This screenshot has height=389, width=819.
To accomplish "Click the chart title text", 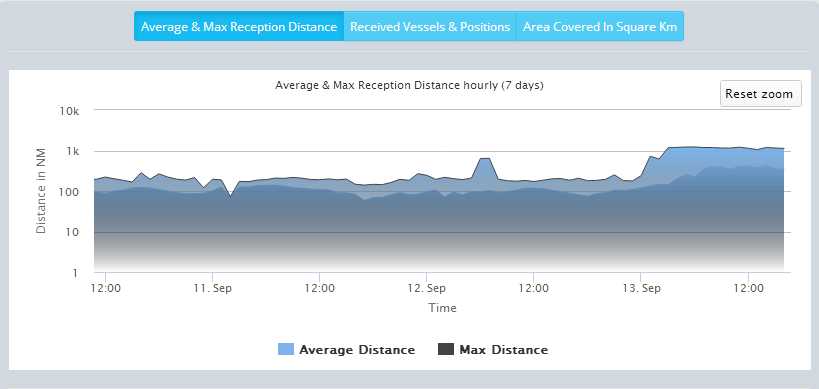I will pyautogui.click(x=410, y=85).
